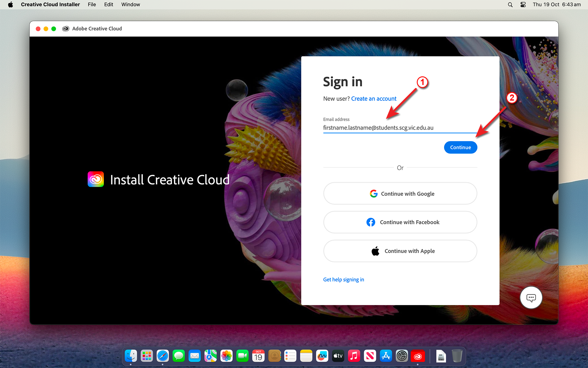Click the green full-screen window button
588x368 pixels.
[x=54, y=29]
